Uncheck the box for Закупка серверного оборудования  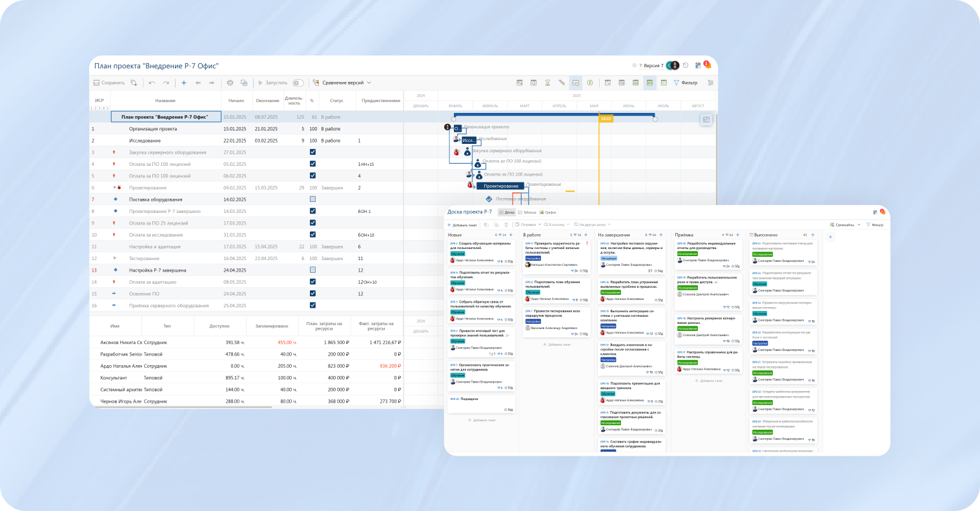pos(313,152)
